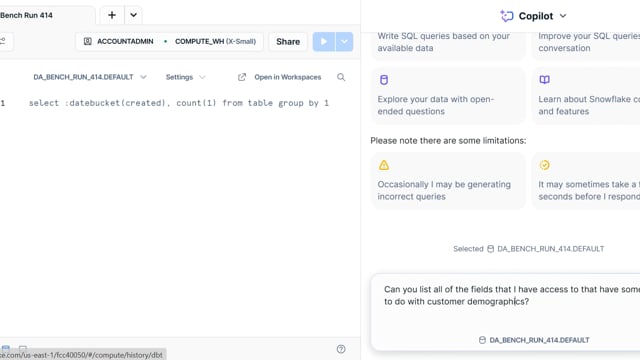
Task: Click into the SQL query on line 1
Action: 178,103
